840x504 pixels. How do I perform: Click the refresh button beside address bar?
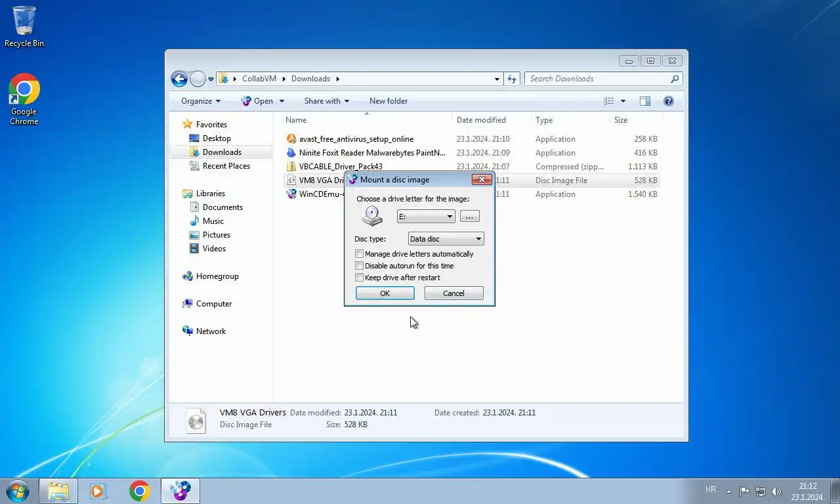513,79
